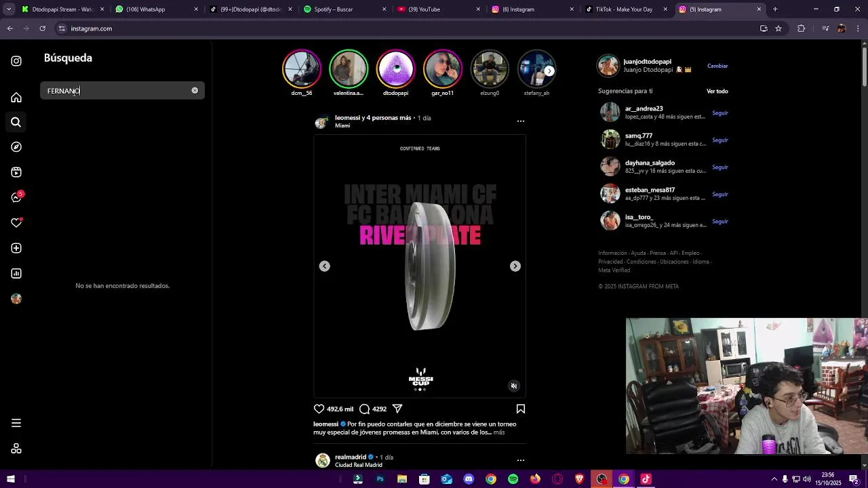Open Windows notification center
This screenshot has height=488, width=868.
[854, 479]
